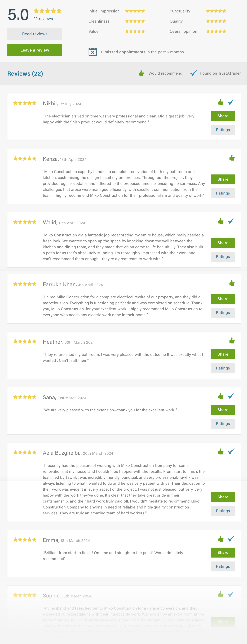
Task: Click the blue checkmark on Sana's review
Action: point(231,396)
